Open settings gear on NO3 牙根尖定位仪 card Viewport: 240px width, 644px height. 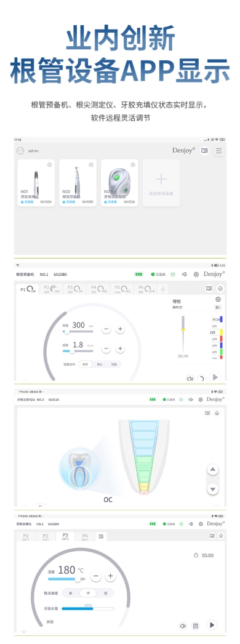[x=133, y=165]
